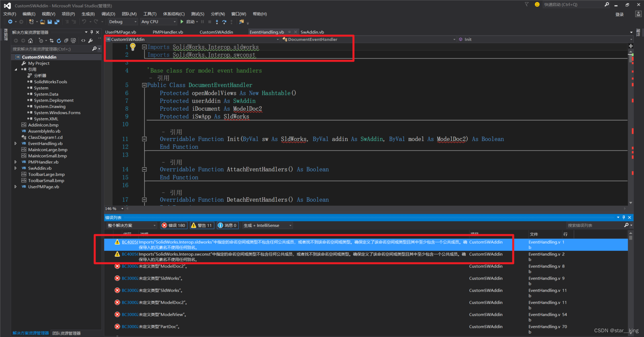Close the EventHandling.vb tab
644x337 pixels.
pos(296,32)
